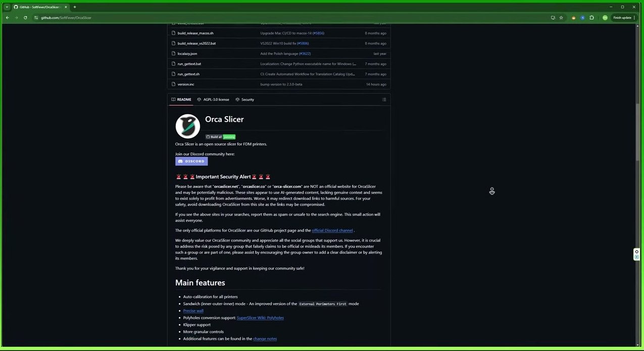Click the Main features heading
This screenshot has height=351, width=644.
pyautogui.click(x=200, y=283)
